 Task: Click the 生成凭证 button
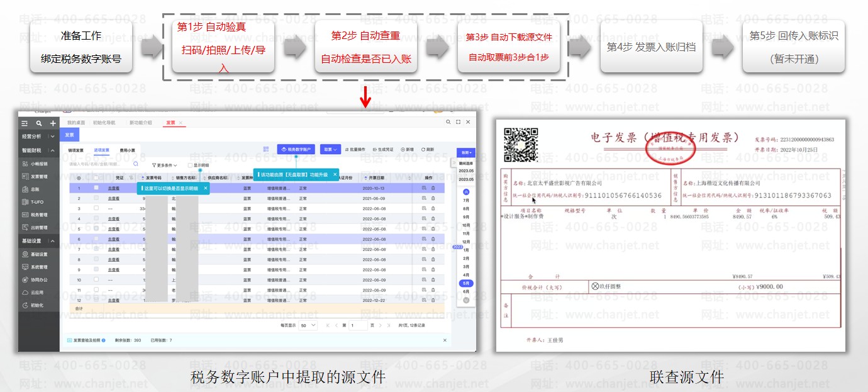click(383, 150)
